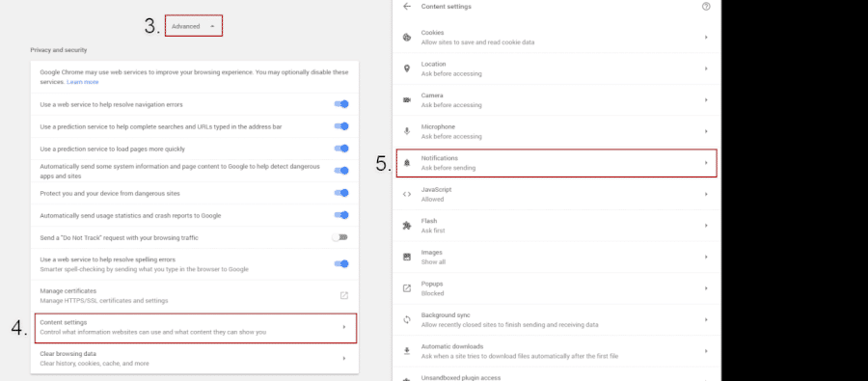Collapse the Advanced section dropdown
Image resolution: width=868 pixels, height=381 pixels.
pyautogui.click(x=194, y=26)
